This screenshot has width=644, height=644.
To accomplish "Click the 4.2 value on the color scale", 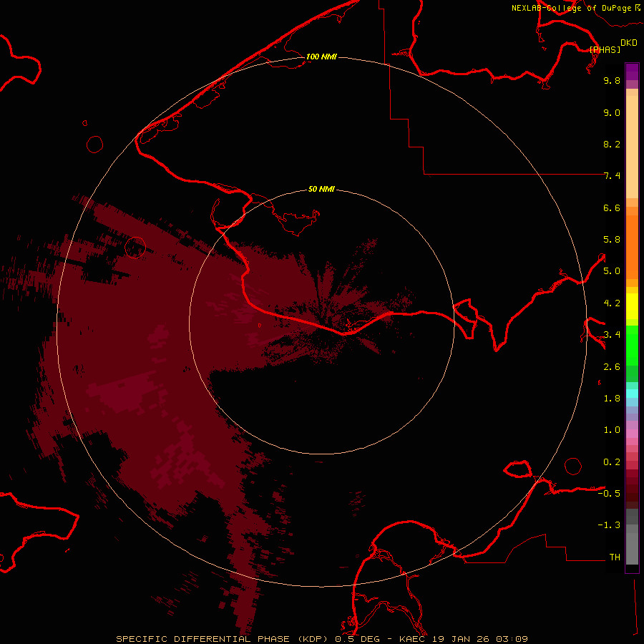I will pos(612,303).
